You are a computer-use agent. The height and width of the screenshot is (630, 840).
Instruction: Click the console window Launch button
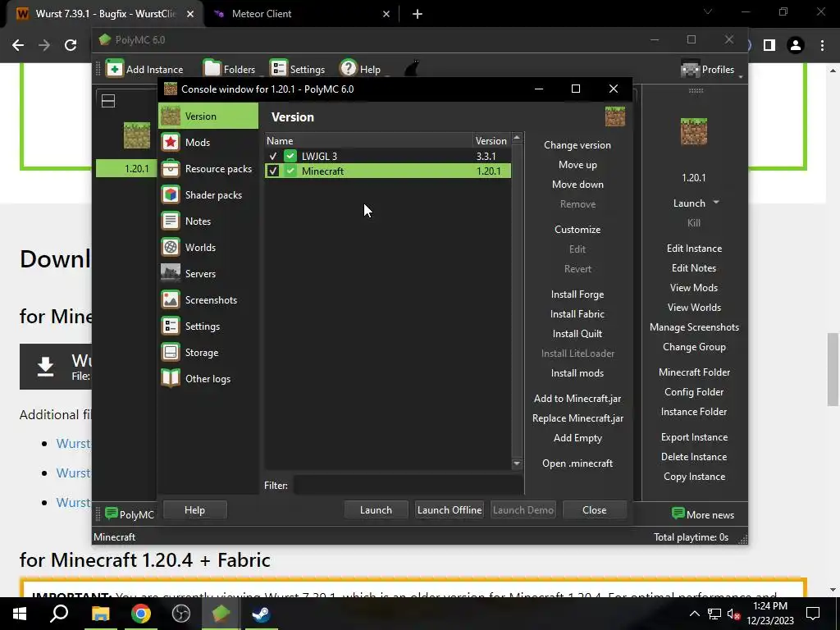point(376,510)
